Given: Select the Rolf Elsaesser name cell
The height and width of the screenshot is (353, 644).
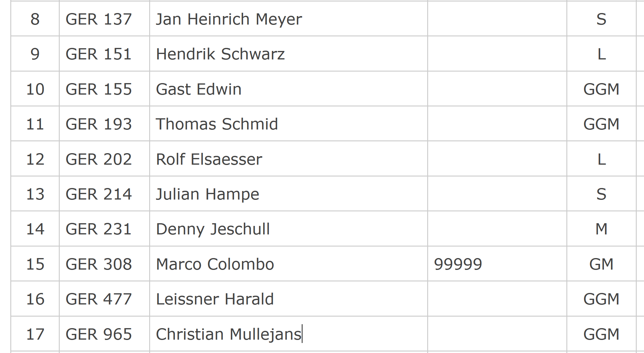Looking at the screenshot, I should 288,159.
